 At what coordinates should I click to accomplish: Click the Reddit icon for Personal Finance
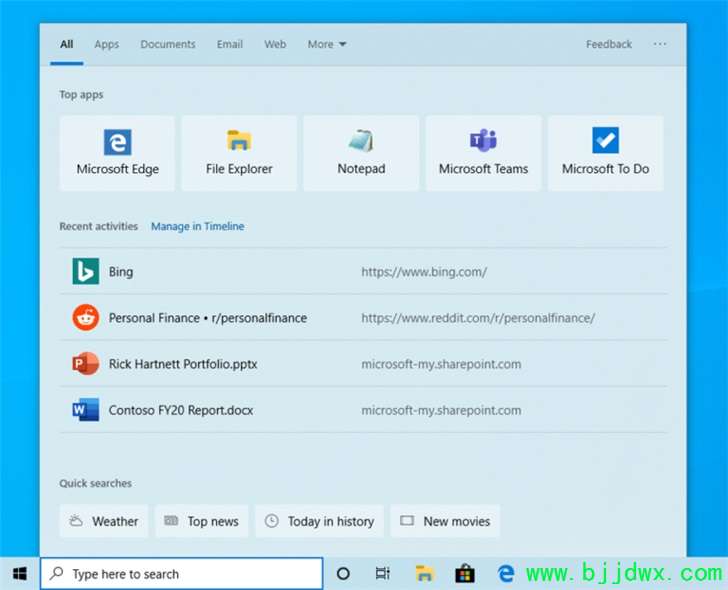click(x=86, y=318)
